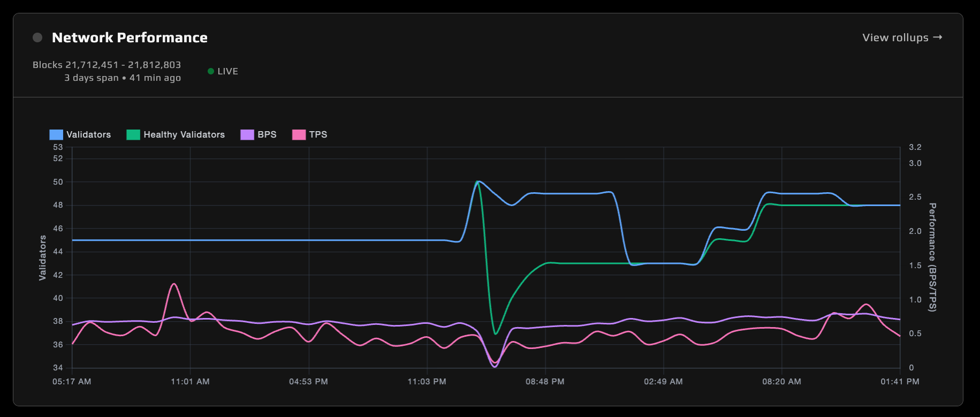Toggle the BPS legend label

(267, 135)
